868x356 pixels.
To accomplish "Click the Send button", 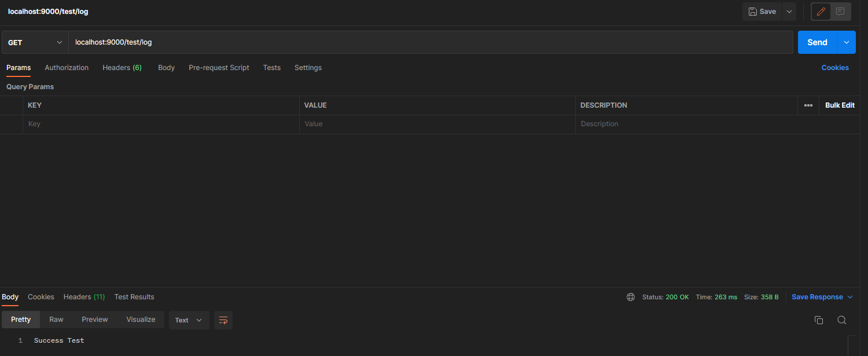I will click(817, 42).
